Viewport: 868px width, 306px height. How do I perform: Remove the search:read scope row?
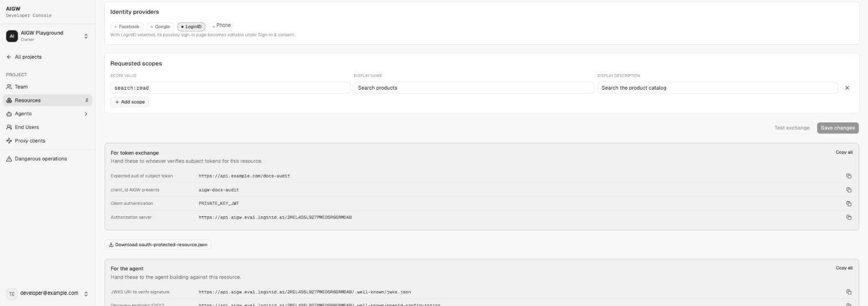click(x=847, y=88)
